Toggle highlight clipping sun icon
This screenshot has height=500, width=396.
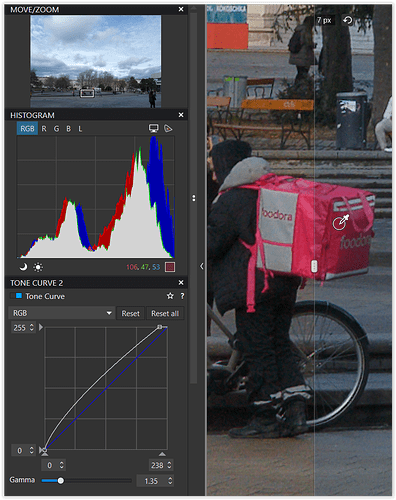pos(38,267)
